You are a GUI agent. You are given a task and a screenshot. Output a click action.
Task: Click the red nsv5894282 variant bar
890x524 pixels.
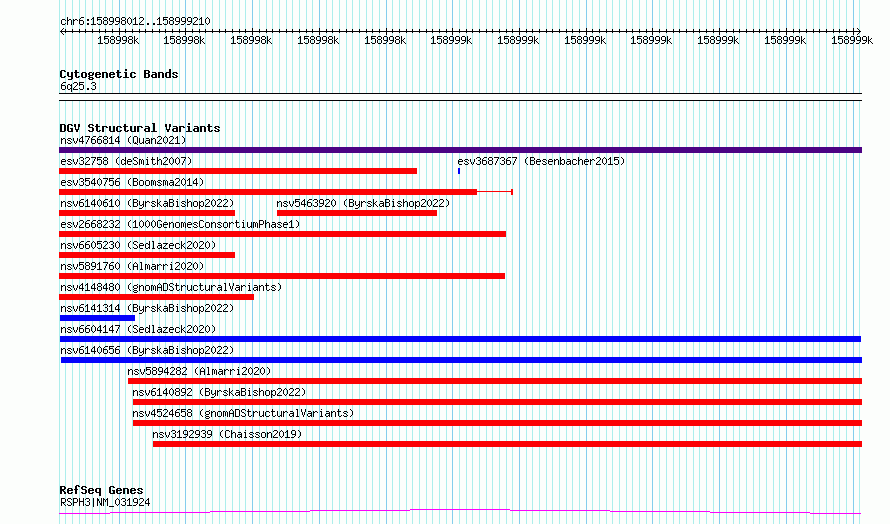495,381
